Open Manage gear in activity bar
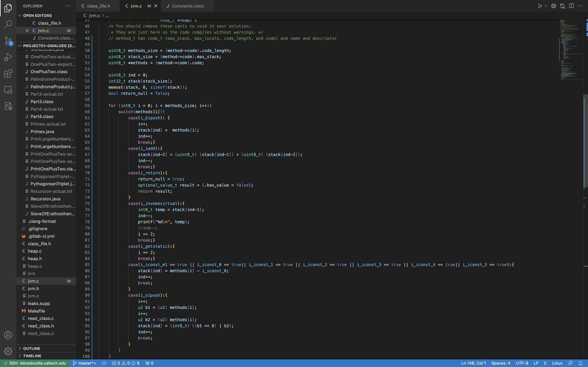The height and width of the screenshot is (367, 588). click(8, 351)
